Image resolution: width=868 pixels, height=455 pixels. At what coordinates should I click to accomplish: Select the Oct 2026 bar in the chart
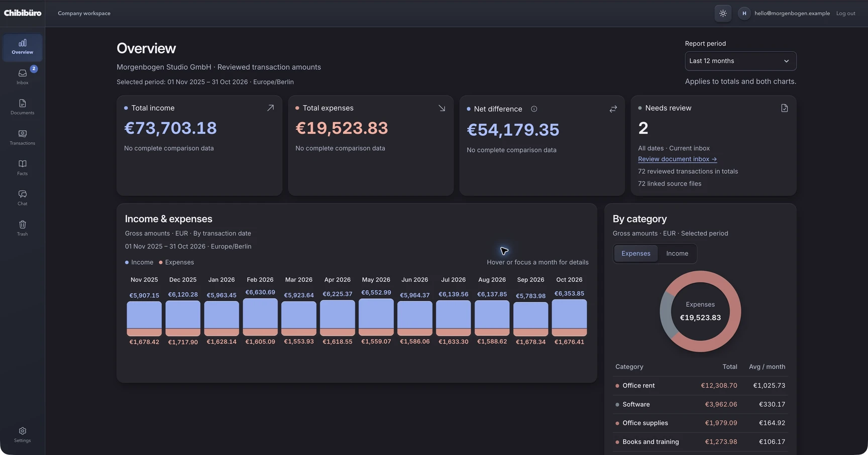point(569,317)
